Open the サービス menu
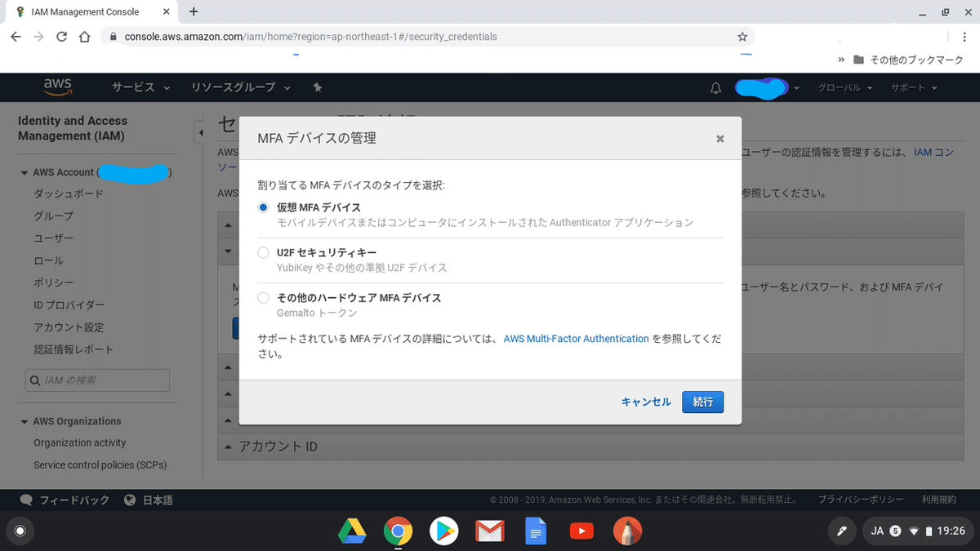 click(x=133, y=87)
